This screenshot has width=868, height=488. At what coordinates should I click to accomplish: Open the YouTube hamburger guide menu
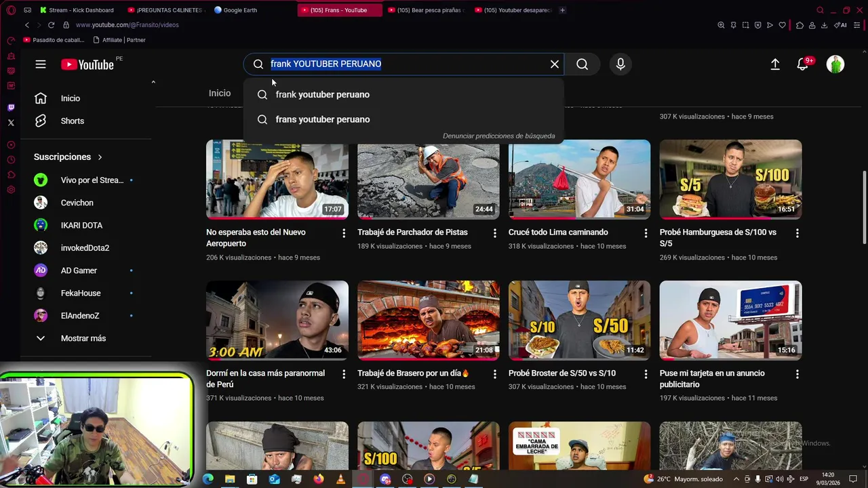click(x=41, y=64)
